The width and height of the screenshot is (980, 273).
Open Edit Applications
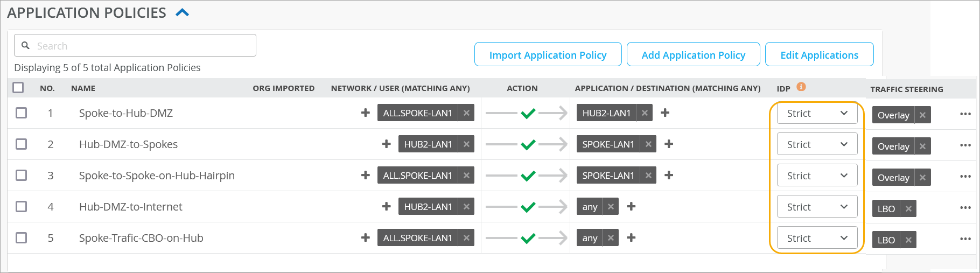click(x=819, y=55)
